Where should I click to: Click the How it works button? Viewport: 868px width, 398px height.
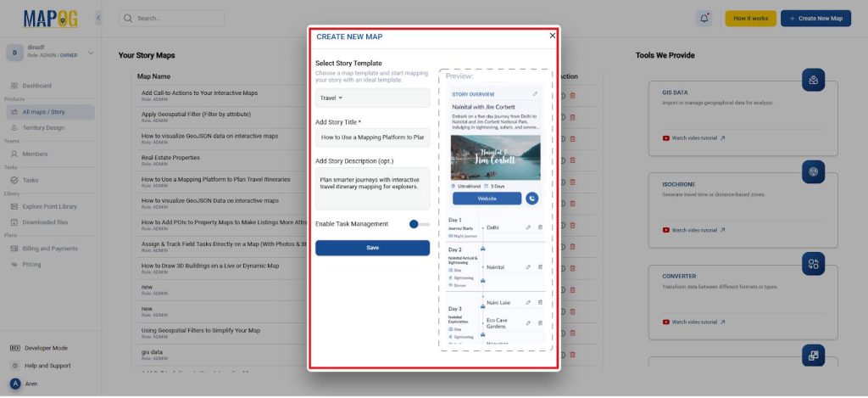(x=751, y=19)
